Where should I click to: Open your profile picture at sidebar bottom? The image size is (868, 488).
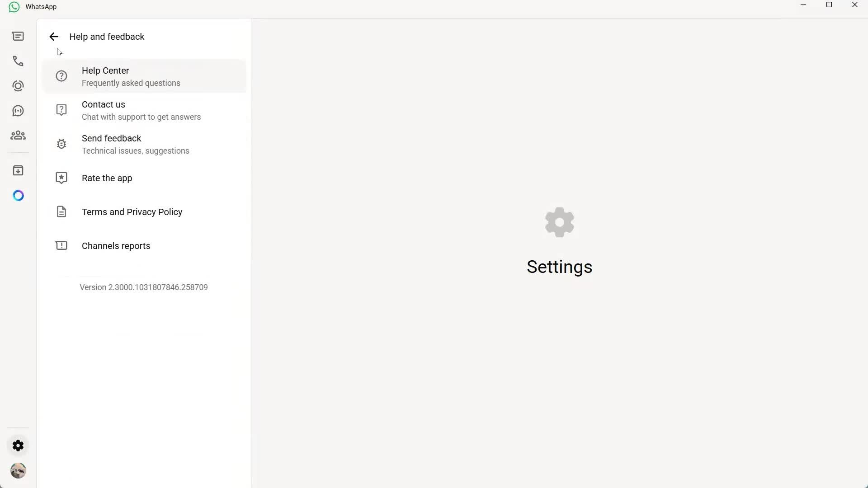click(18, 470)
